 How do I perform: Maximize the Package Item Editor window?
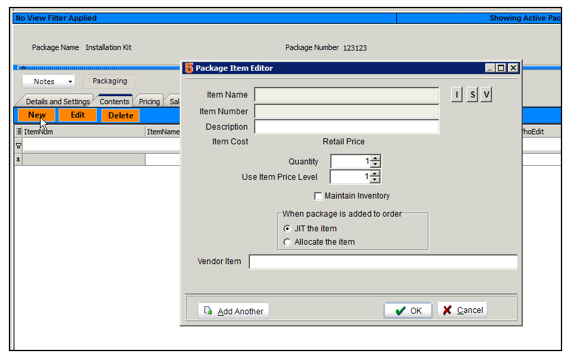pos(501,68)
